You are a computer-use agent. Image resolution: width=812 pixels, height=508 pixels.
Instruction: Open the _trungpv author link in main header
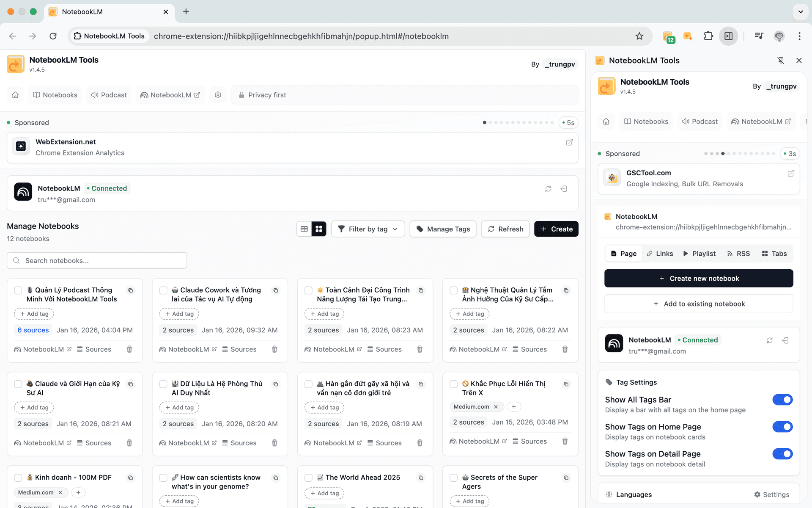point(560,64)
